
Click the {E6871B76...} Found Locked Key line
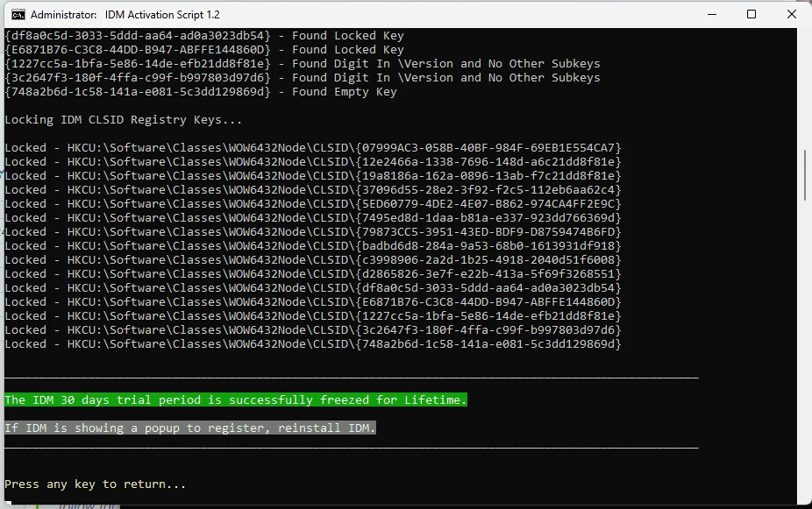(204, 50)
